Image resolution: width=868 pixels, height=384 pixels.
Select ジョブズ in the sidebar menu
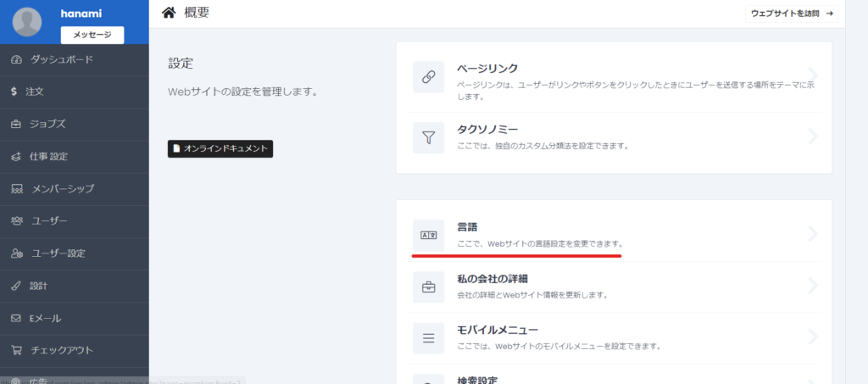pos(47,124)
